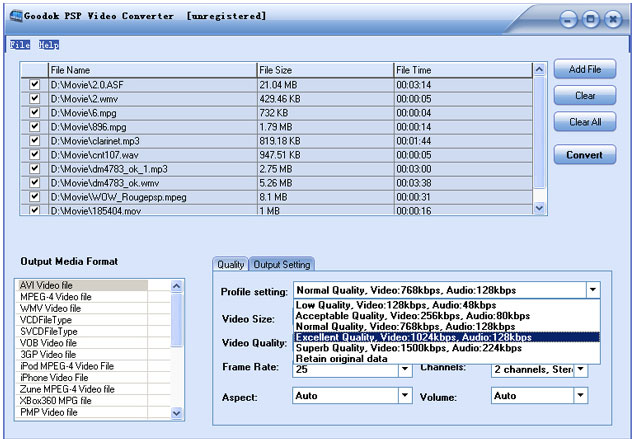Pick the Retain original data option
635x439 pixels.
tap(340, 358)
